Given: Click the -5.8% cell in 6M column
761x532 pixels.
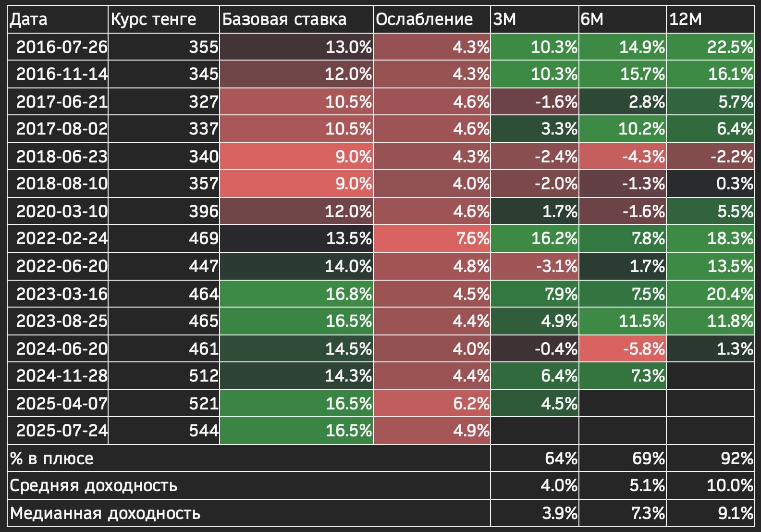Looking at the screenshot, I should point(623,348).
